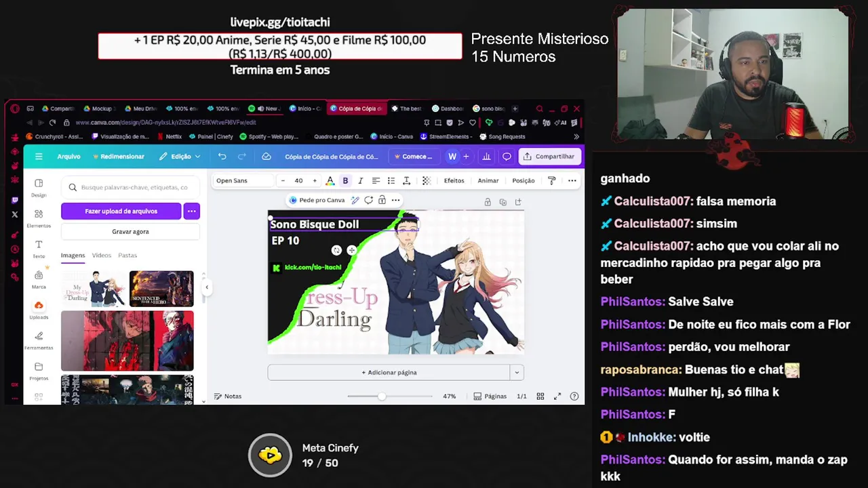
Task: Open the Ferramentas side panel
Action: coord(39,340)
